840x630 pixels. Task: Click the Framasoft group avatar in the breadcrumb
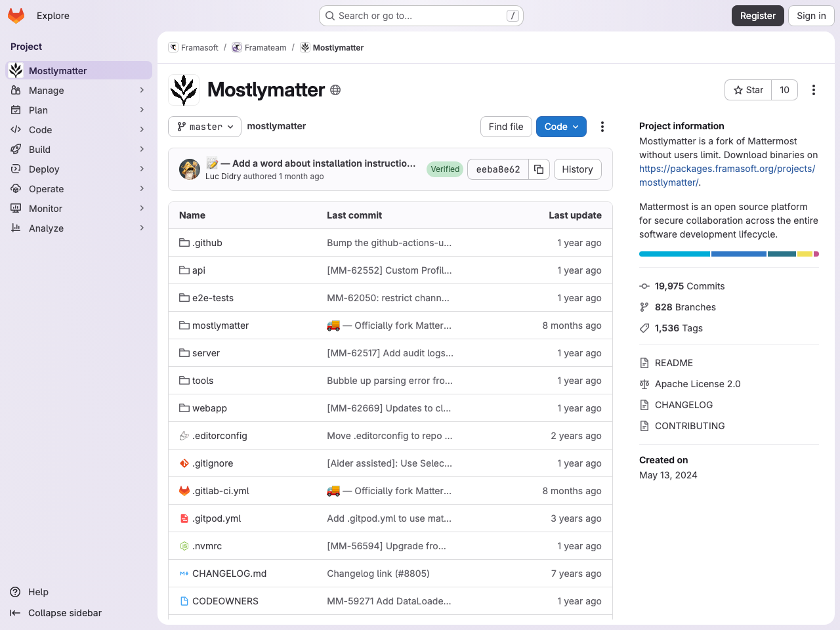pos(173,47)
